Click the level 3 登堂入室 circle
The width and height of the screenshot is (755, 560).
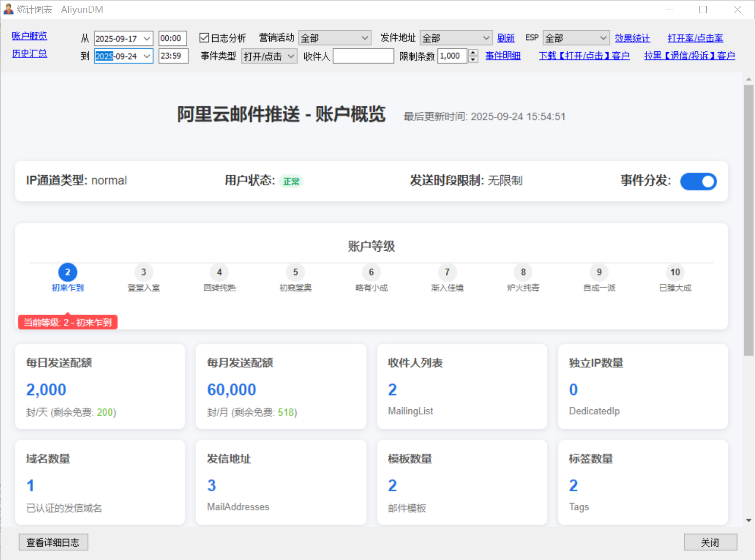click(143, 272)
